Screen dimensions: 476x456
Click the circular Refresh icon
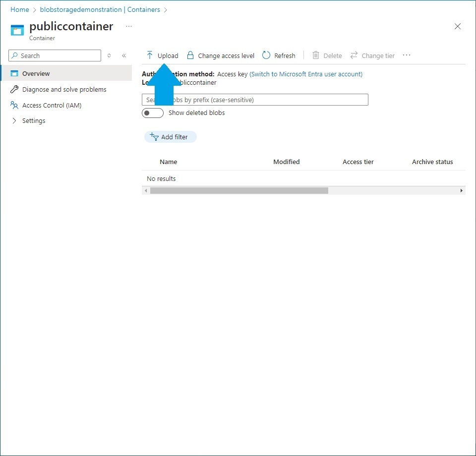[x=266, y=55]
